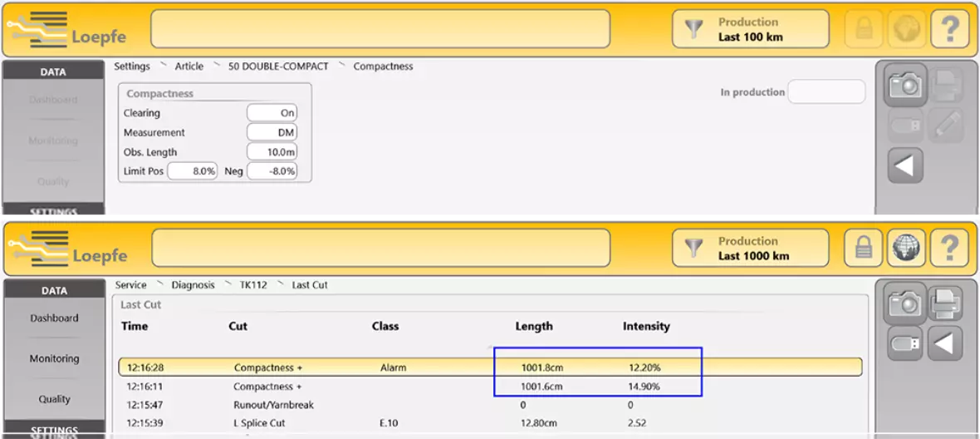Toggle the Clearing field set to On
Image resolution: width=980 pixels, height=439 pixels.
[272, 113]
